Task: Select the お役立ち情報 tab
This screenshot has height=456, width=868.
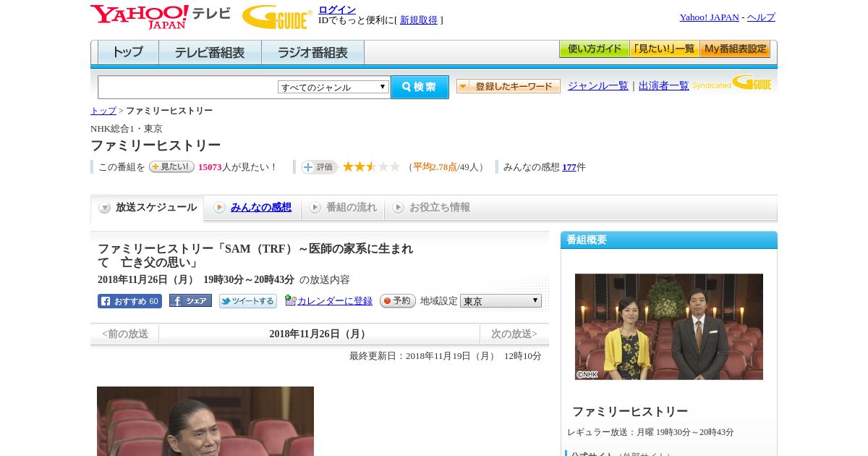Action: pyautogui.click(x=432, y=208)
